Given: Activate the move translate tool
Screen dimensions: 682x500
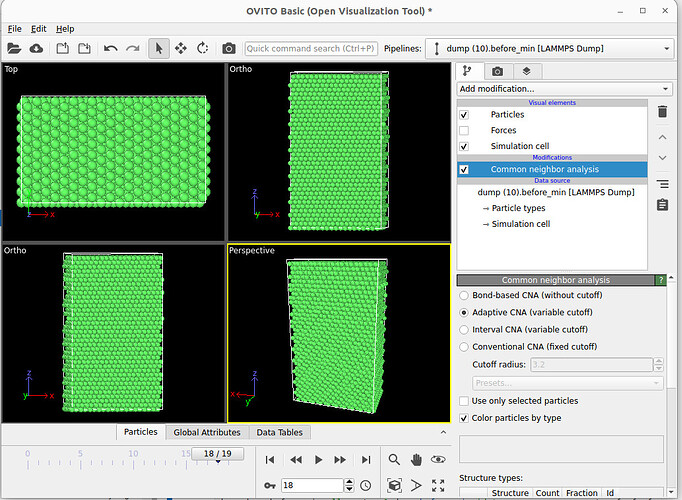Looking at the screenshot, I should (x=181, y=48).
